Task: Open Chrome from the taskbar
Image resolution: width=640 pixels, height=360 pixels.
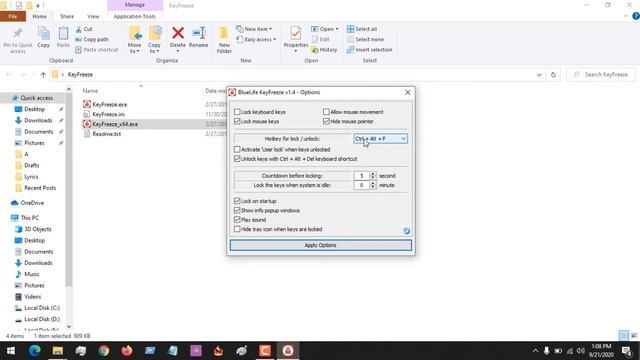Action: (104, 351)
